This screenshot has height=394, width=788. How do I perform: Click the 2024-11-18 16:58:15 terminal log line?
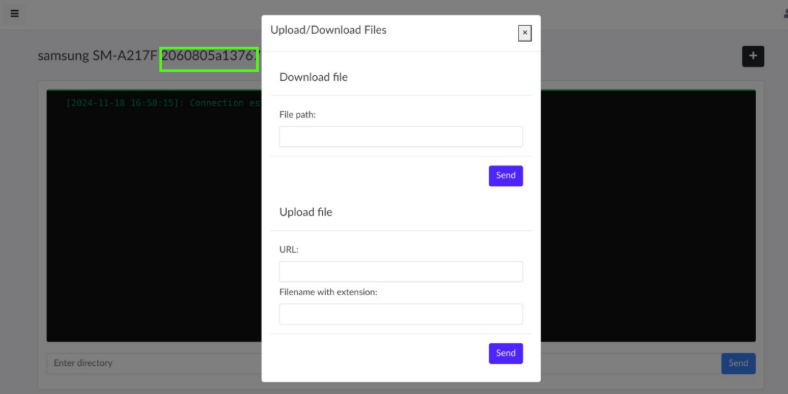163,103
